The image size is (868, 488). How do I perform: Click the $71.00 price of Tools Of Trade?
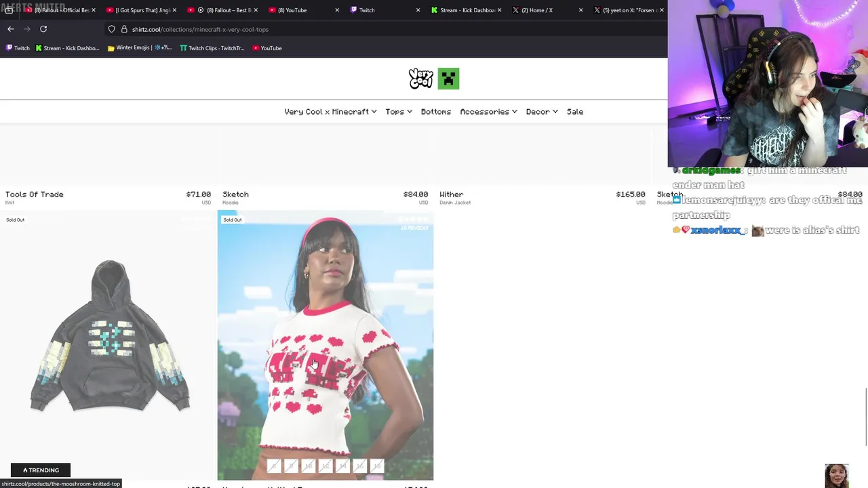(x=199, y=195)
